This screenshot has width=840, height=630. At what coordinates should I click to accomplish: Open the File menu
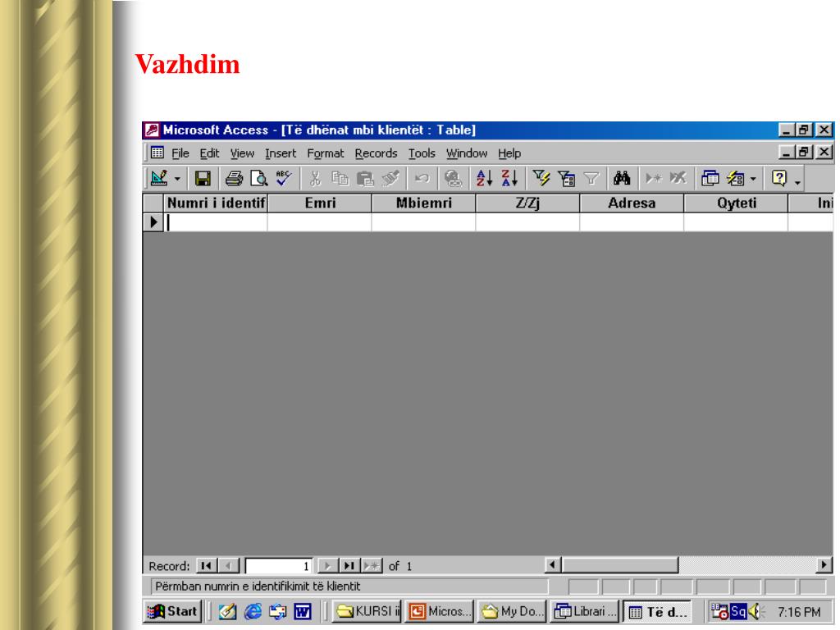click(180, 153)
